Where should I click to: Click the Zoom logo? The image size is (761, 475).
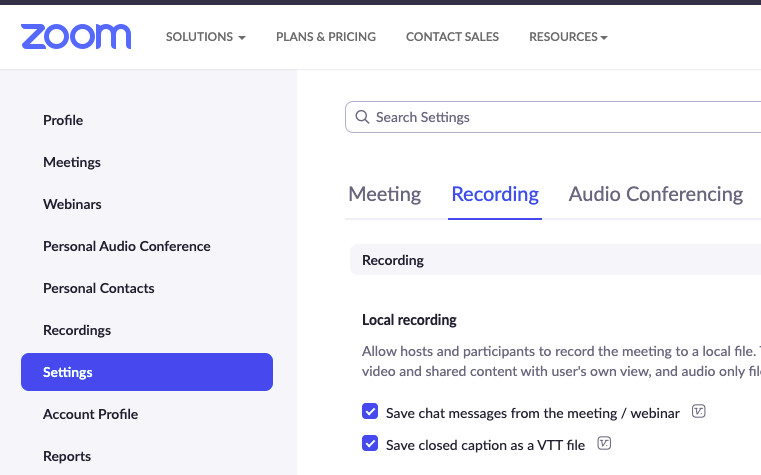(x=76, y=37)
